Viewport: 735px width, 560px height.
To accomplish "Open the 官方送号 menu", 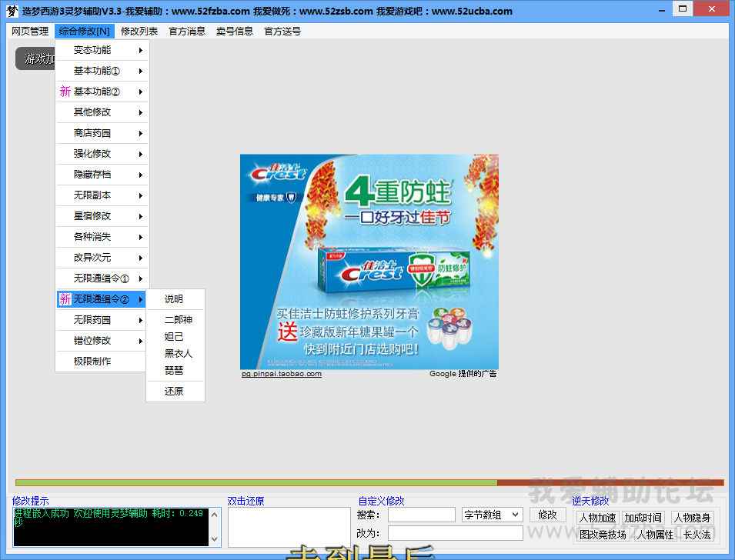I will (282, 32).
